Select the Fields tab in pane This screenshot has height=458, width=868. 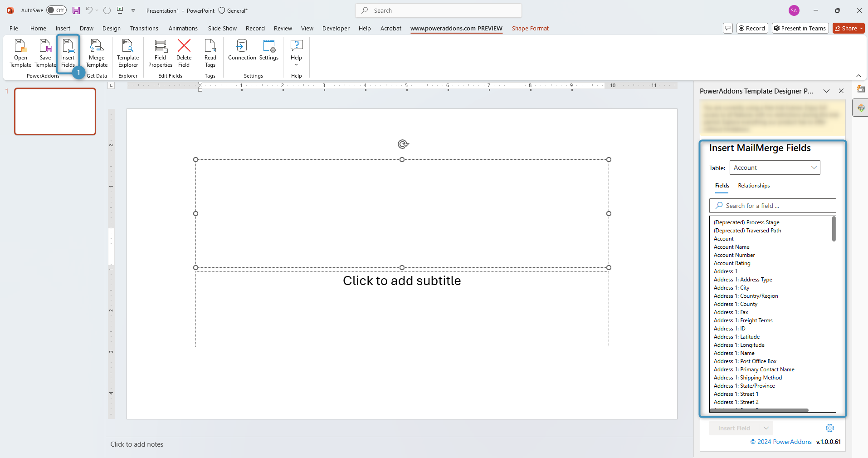tap(722, 186)
